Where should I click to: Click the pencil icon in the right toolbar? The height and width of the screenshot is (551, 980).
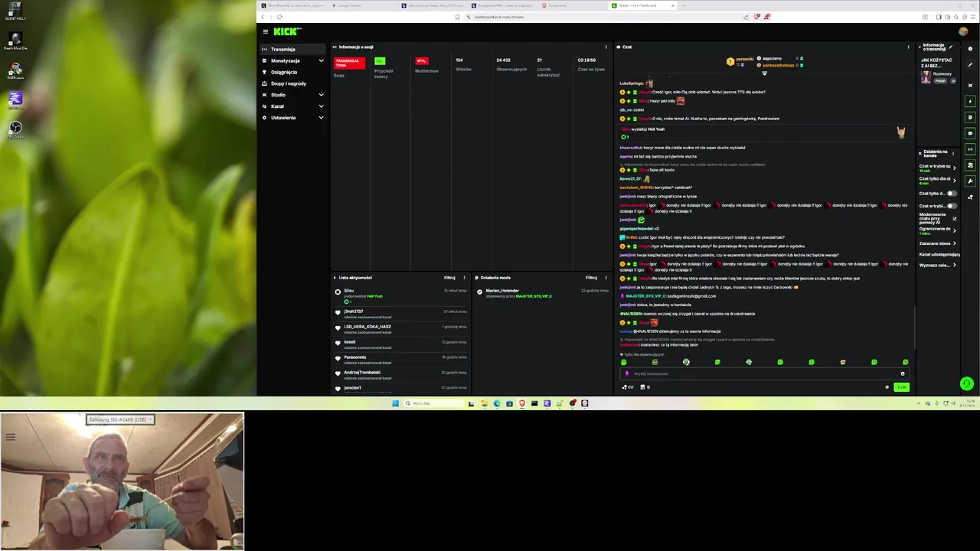point(971,65)
